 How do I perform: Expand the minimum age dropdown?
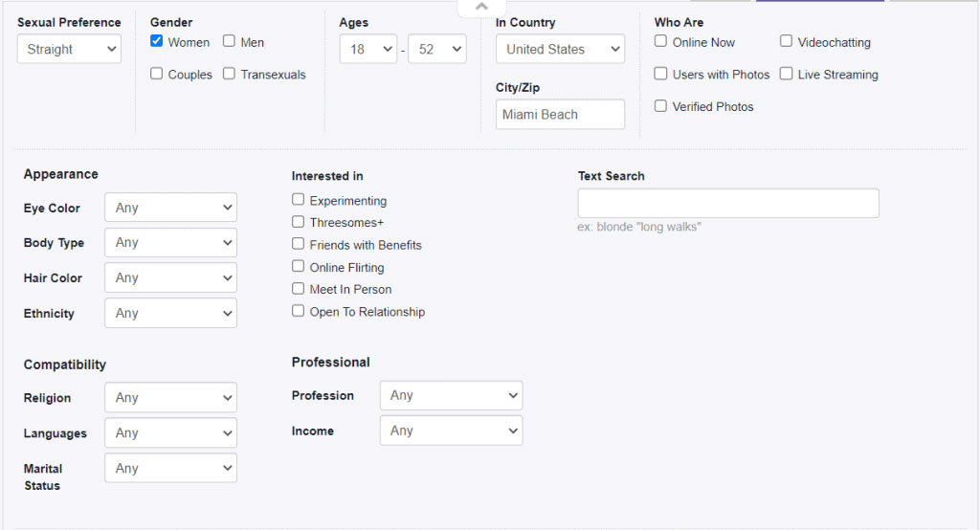click(x=368, y=49)
